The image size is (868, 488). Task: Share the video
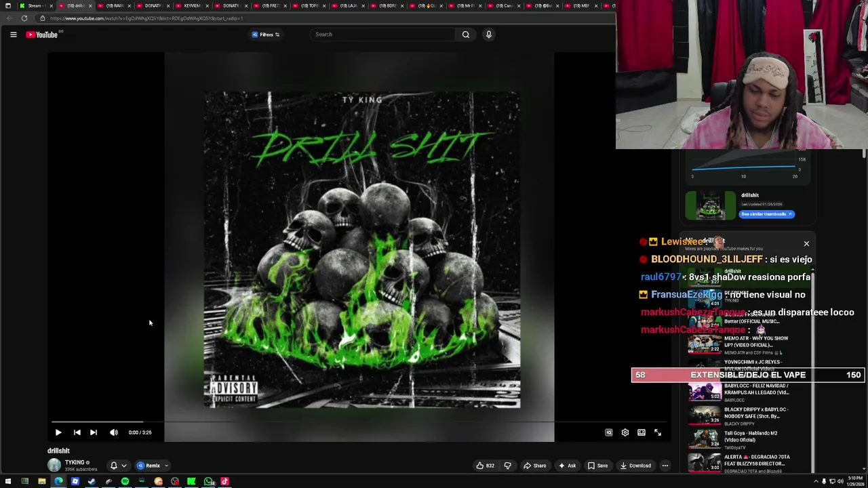pos(535,466)
